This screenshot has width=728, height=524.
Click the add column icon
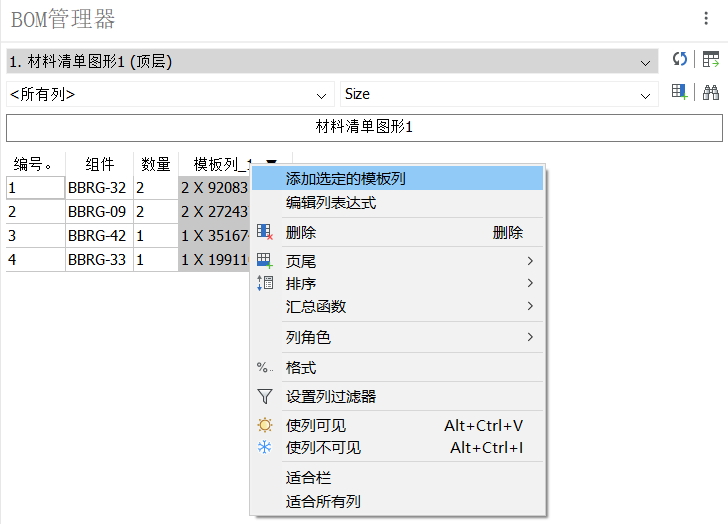pos(680,93)
